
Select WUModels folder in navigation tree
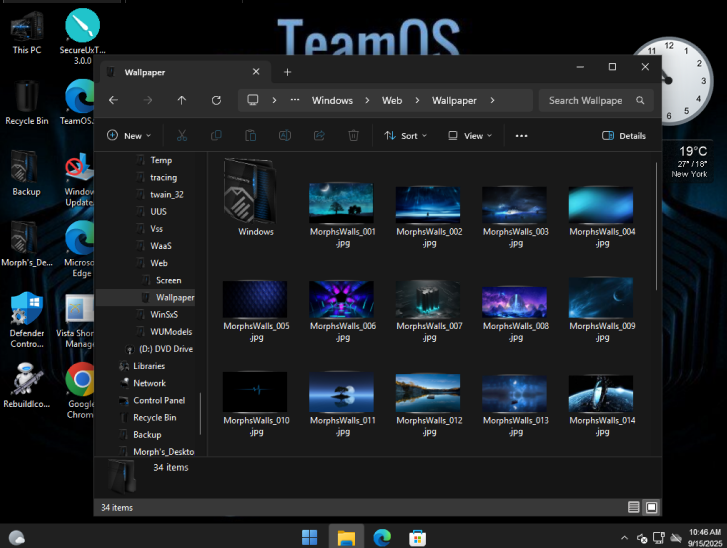pyautogui.click(x=171, y=331)
